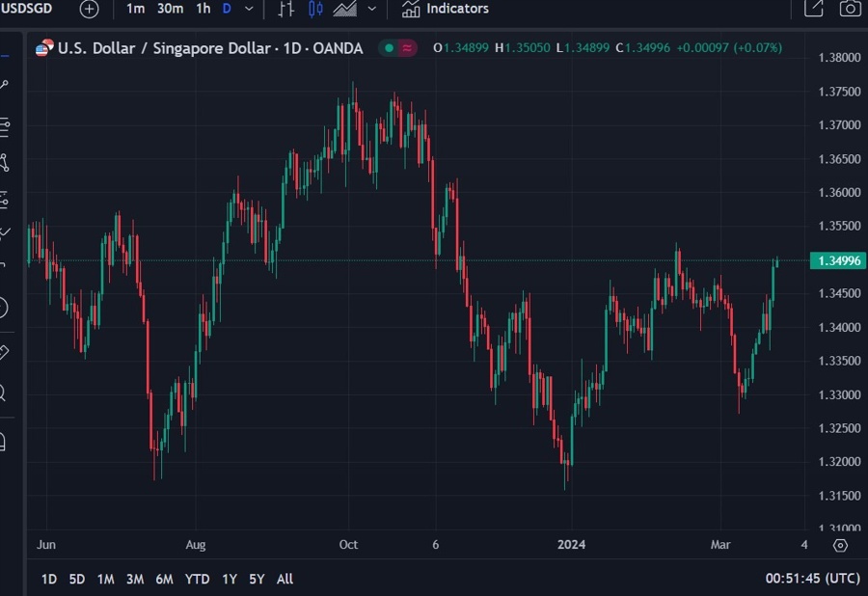Toggle the green market status indicator
Screen dimensions: 868x596
pos(388,48)
